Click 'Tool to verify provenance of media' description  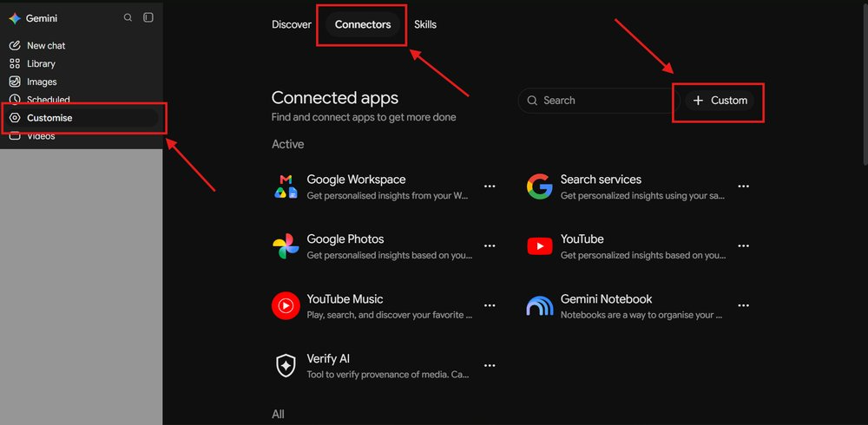click(388, 375)
